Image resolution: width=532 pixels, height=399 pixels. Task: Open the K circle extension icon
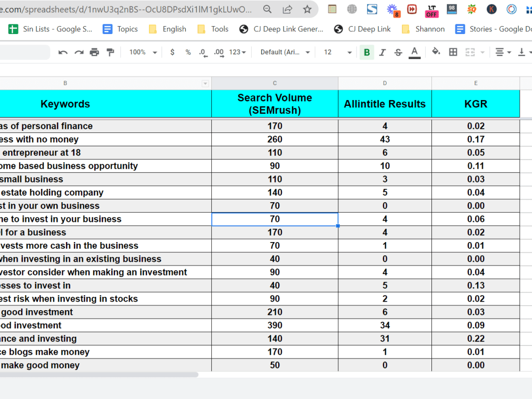pos(492,9)
